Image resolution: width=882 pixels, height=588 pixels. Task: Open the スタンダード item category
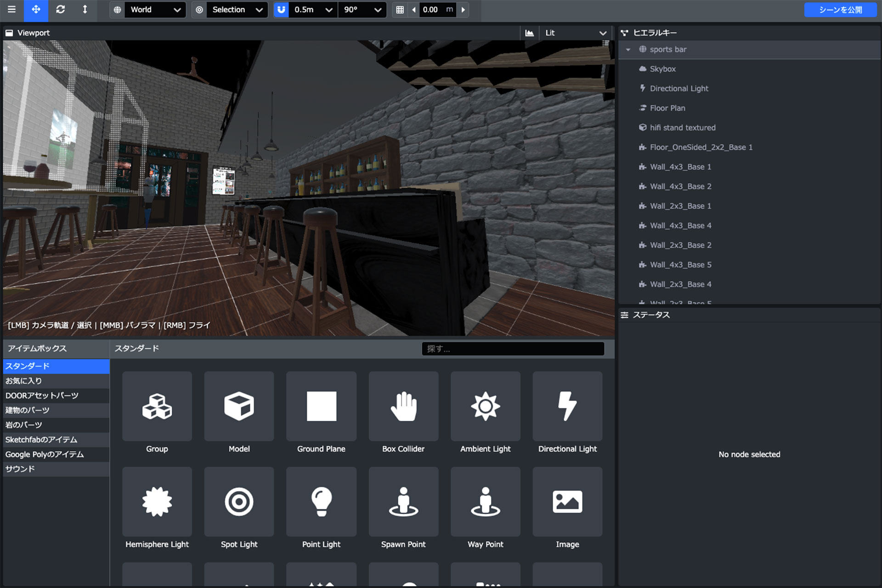(56, 366)
